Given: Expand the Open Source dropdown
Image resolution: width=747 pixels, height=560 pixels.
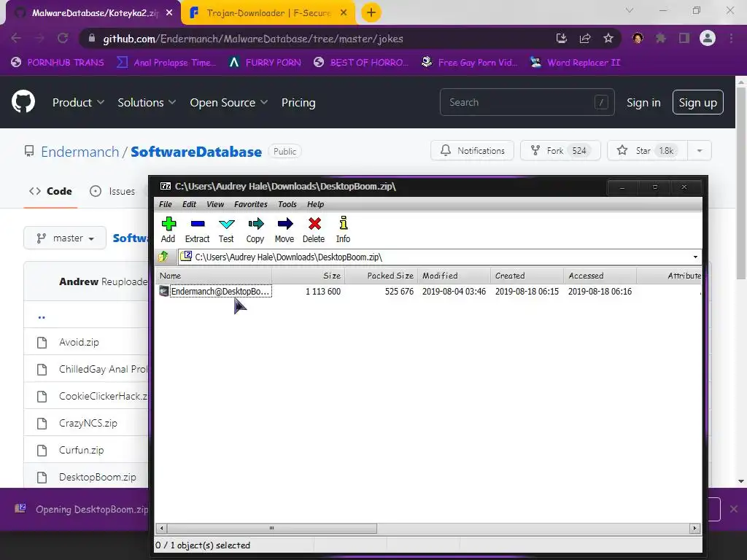Looking at the screenshot, I should click(228, 102).
